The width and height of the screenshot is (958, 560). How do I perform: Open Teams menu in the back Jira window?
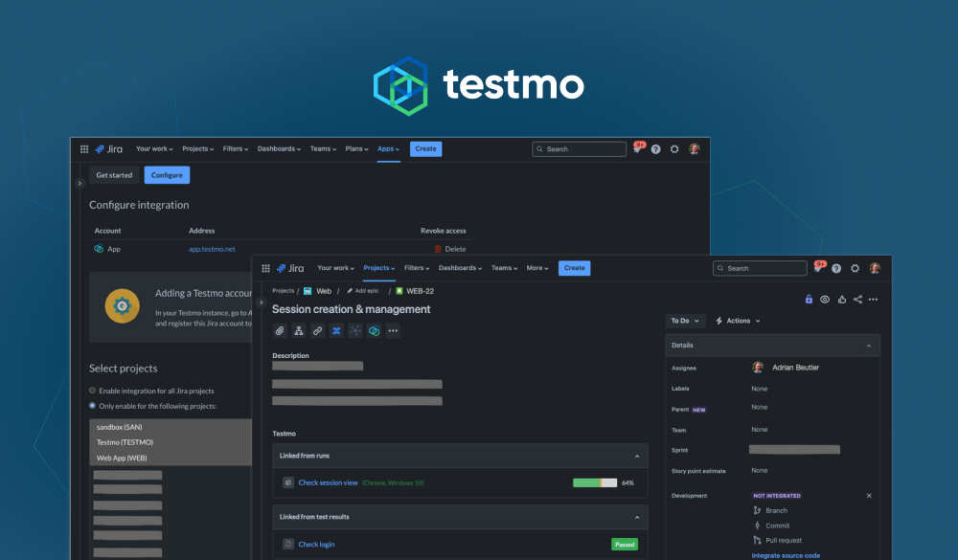click(323, 149)
